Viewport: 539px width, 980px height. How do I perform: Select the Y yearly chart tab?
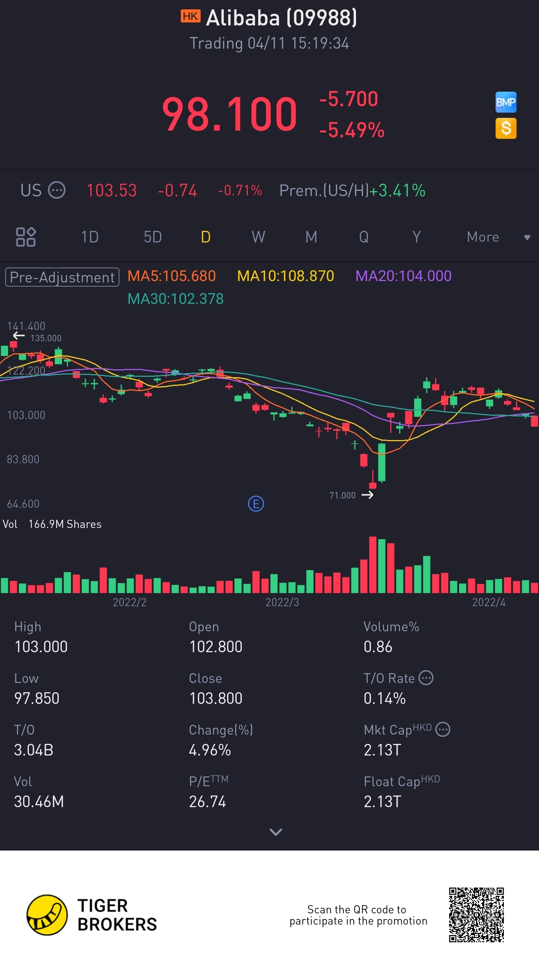click(x=417, y=237)
